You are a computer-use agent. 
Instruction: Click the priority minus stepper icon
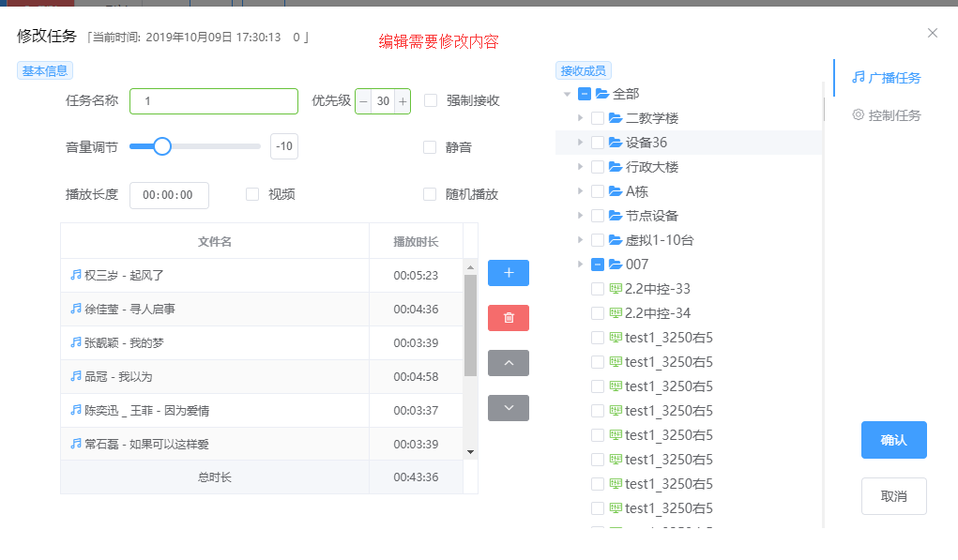364,101
